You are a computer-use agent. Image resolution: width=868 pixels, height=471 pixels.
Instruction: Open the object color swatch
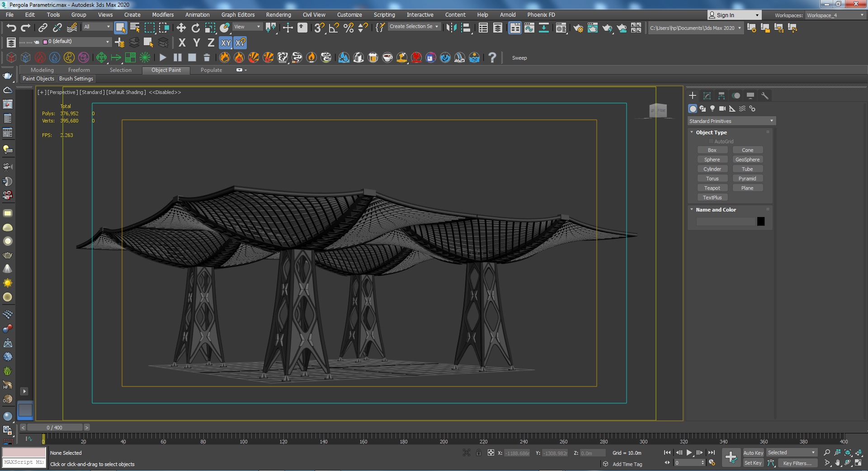(x=761, y=221)
